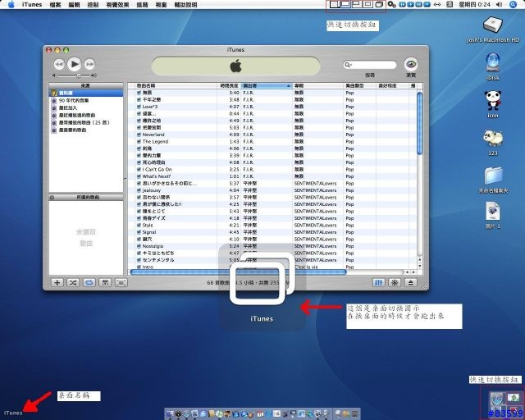Uncheck the Love*3 song checkbox
Viewport: 525px width, 420px height.
point(139,107)
